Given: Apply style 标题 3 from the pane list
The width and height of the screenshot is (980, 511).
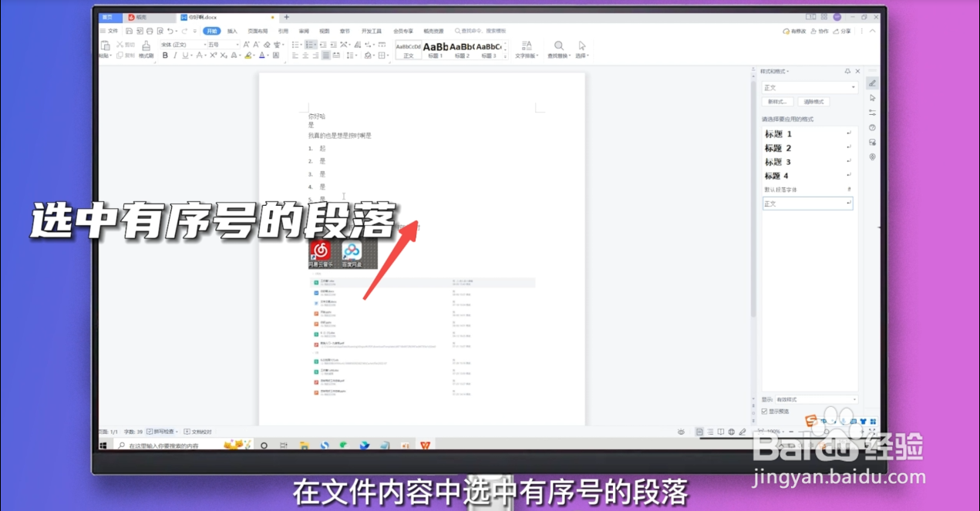Looking at the screenshot, I should click(x=808, y=162).
